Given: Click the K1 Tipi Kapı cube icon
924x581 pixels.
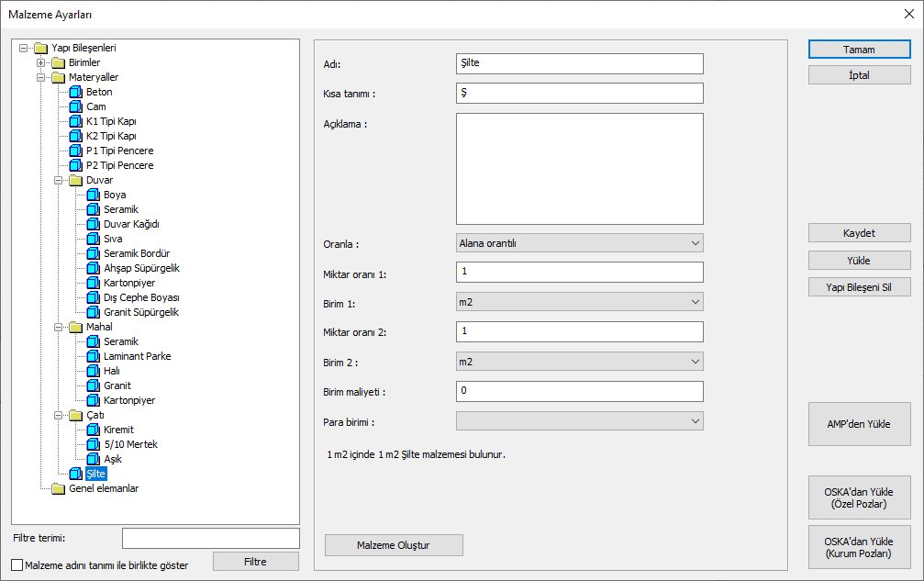Looking at the screenshot, I should pos(76,122).
